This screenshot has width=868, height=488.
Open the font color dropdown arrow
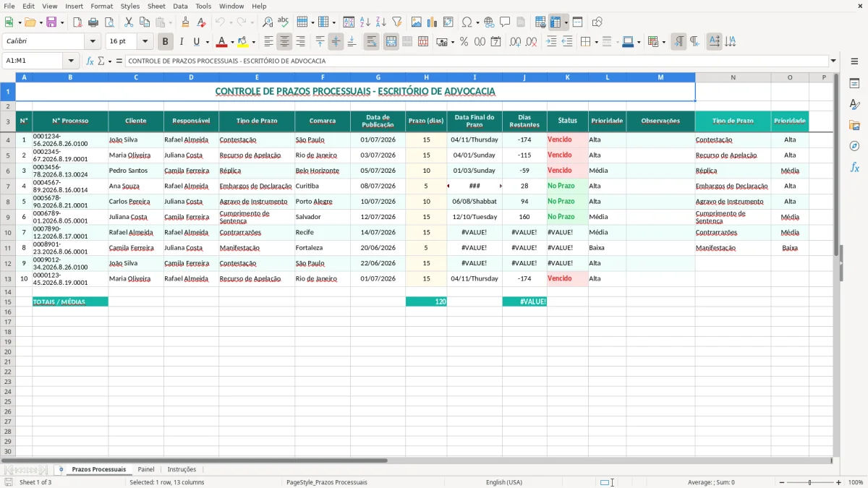[231, 42]
